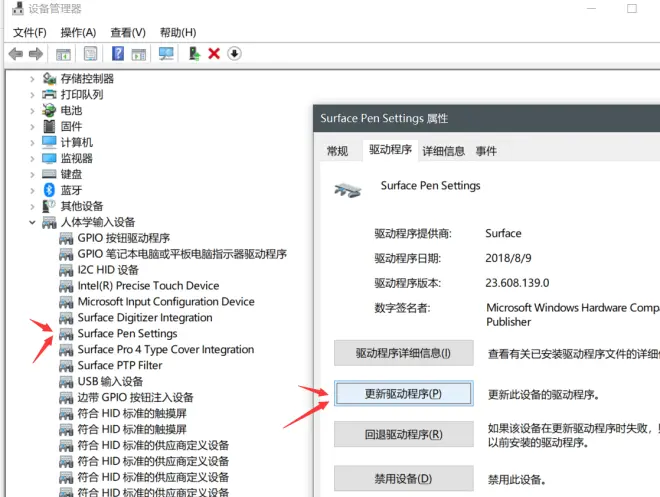The image size is (660, 497).
Task: Select the 存储控制器 icon in the tree
Action: pos(49,79)
